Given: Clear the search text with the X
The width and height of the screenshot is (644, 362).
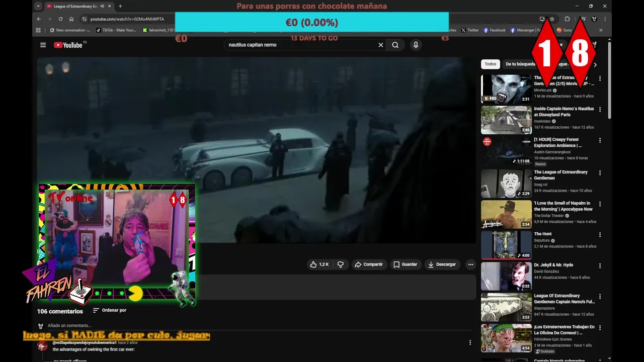Looking at the screenshot, I should 381,45.
